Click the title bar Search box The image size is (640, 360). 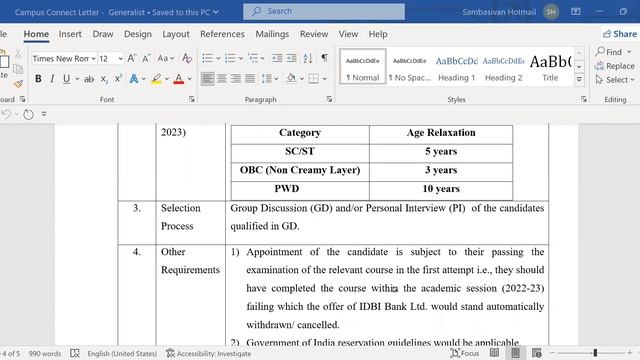[324, 11]
